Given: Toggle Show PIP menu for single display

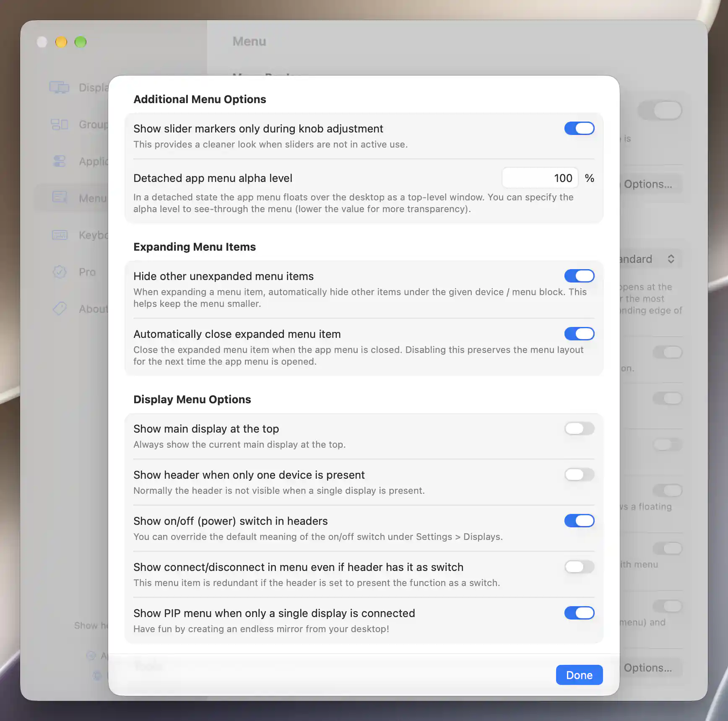Looking at the screenshot, I should click(x=579, y=613).
